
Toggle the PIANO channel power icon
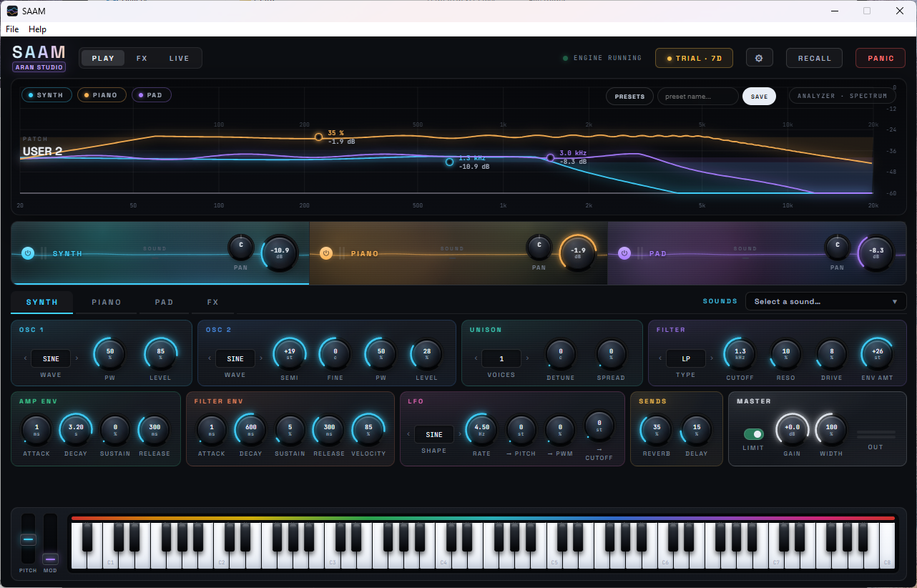(x=326, y=253)
